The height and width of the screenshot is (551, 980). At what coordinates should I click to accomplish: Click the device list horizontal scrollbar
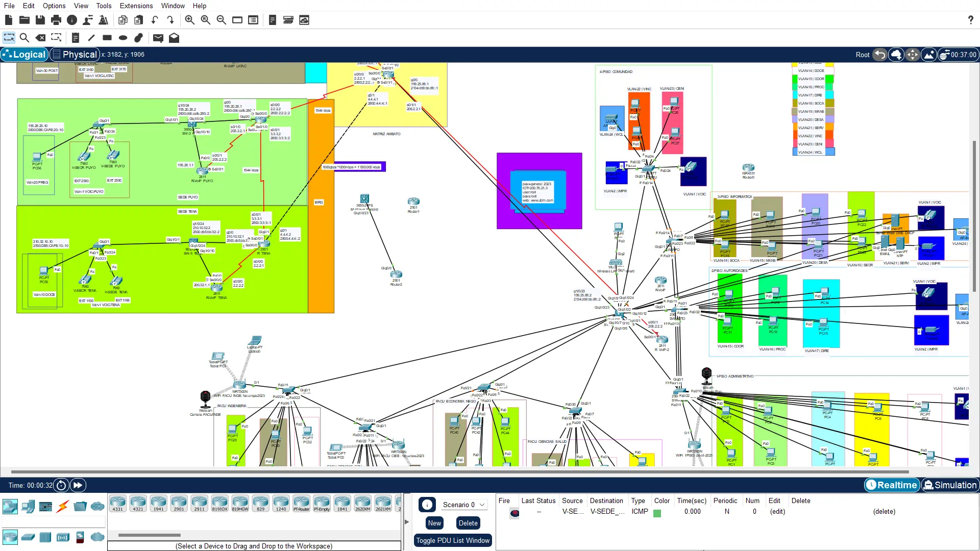point(150,535)
